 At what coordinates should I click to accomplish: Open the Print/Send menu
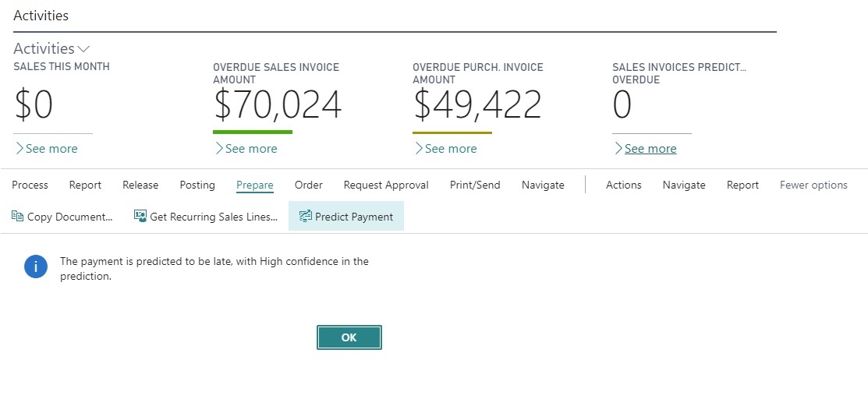(x=475, y=185)
